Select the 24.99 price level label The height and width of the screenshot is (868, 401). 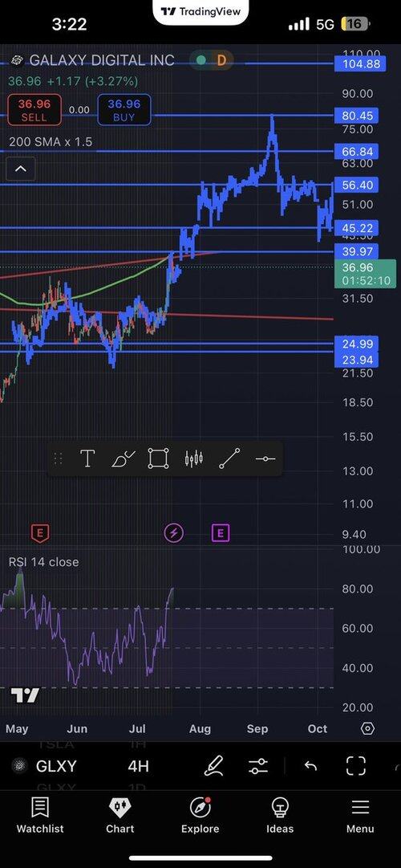(x=358, y=344)
